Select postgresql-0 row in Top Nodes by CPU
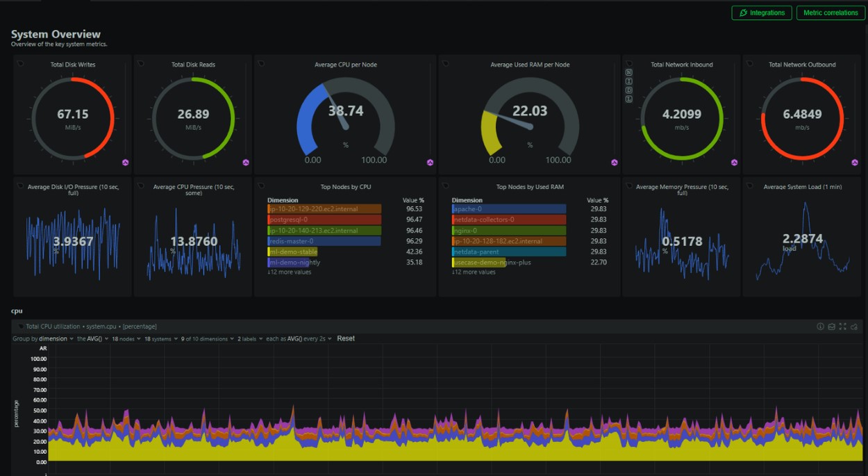Screen dimensions: 868x476 pyautogui.click(x=324, y=220)
